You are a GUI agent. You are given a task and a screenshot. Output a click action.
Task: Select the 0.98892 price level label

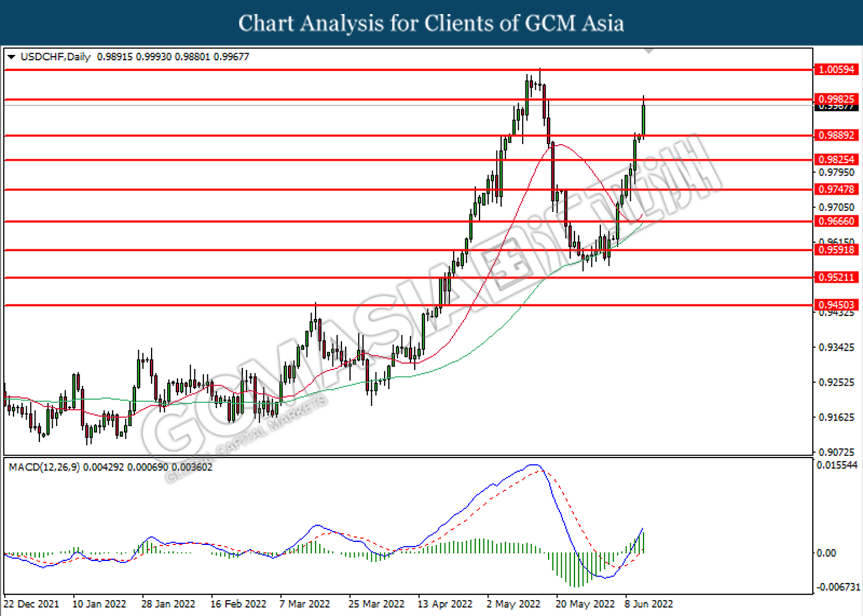click(x=837, y=135)
